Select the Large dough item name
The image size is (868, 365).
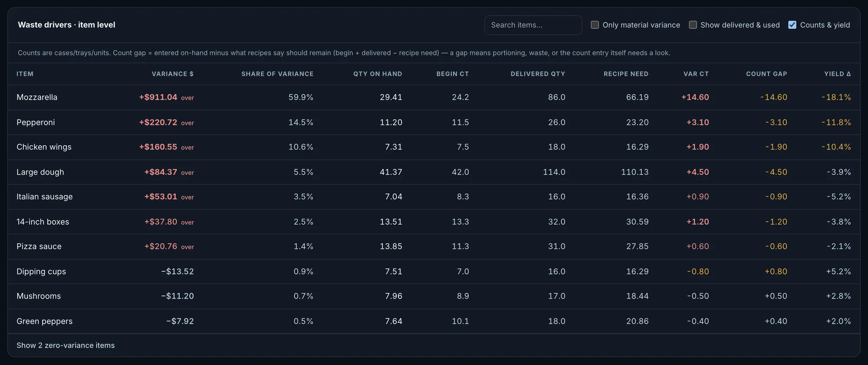coord(40,172)
